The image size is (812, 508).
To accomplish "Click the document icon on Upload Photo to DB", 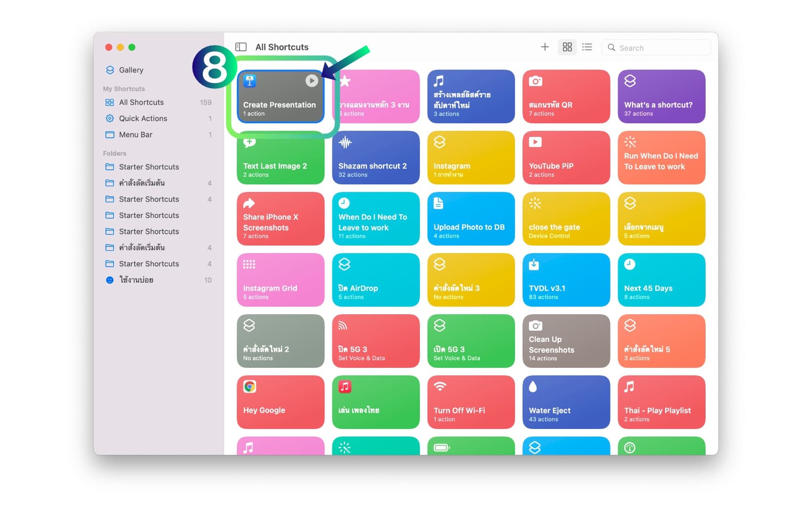I will [x=438, y=203].
